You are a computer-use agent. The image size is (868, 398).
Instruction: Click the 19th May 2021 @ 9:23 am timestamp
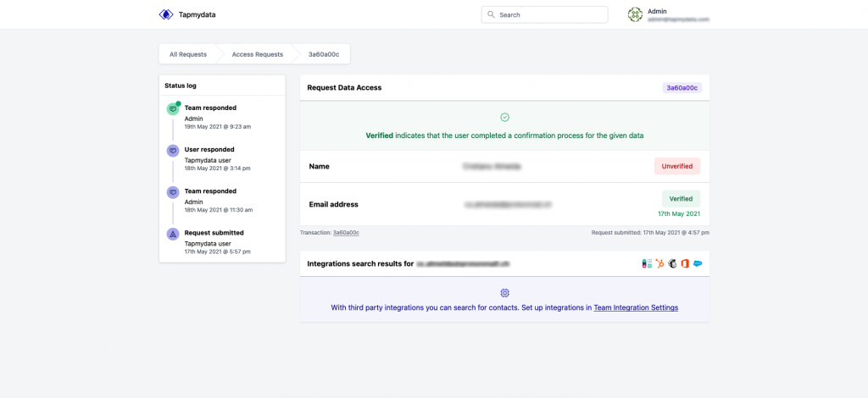[x=218, y=126]
